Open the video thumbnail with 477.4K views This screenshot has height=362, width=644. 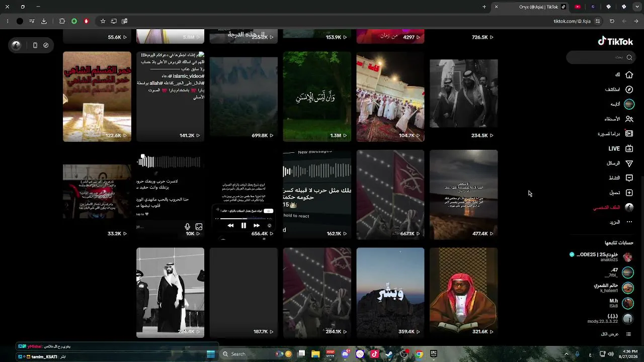(464, 195)
